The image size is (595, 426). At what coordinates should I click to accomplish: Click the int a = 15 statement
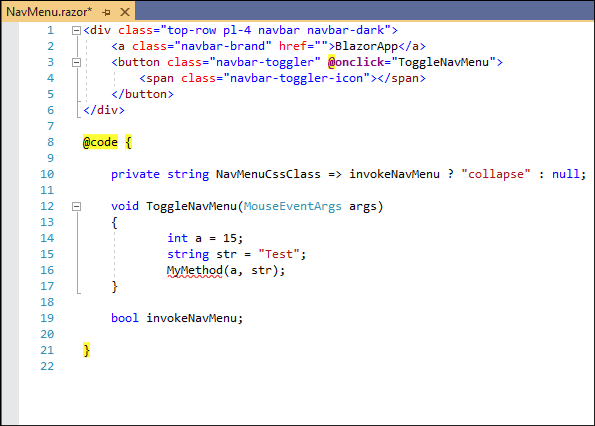click(205, 238)
